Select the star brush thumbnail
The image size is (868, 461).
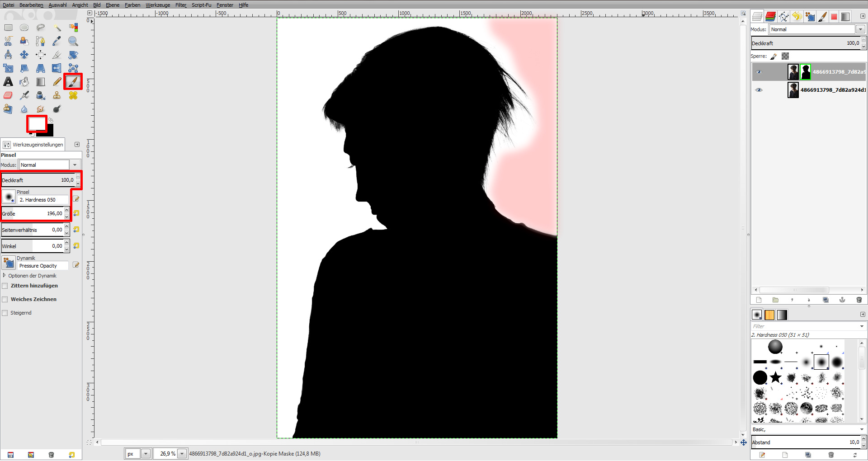pyautogui.click(x=776, y=377)
